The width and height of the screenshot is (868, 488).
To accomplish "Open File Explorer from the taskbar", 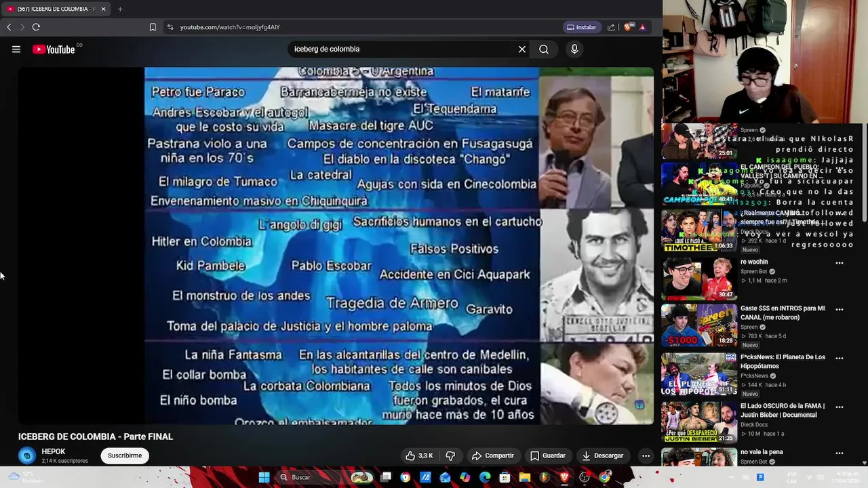I will click(x=525, y=477).
